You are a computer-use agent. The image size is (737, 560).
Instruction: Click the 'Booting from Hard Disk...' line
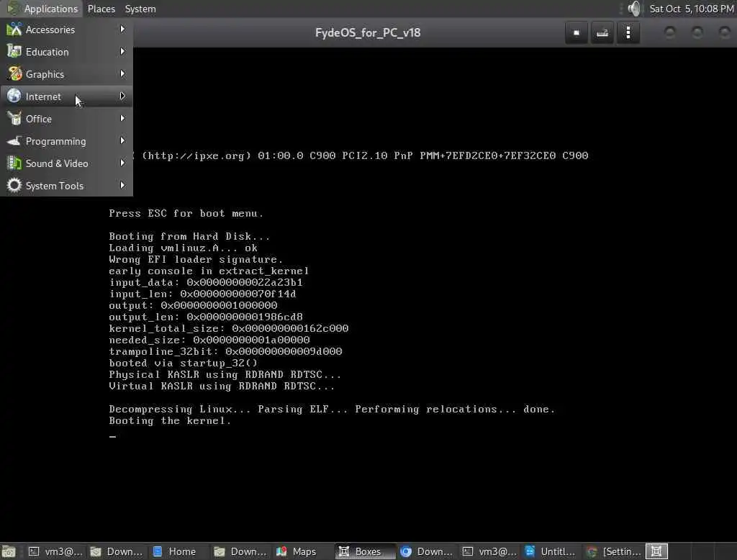click(189, 237)
